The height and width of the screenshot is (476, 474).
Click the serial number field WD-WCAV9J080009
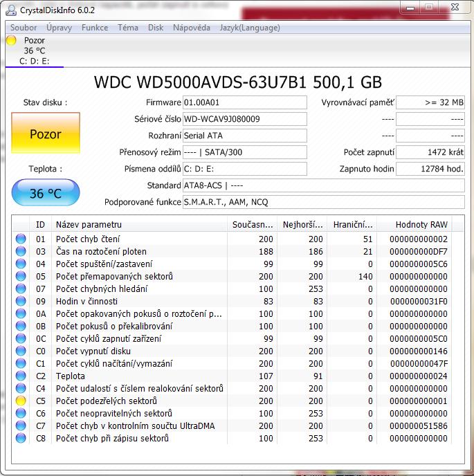pyautogui.click(x=245, y=119)
